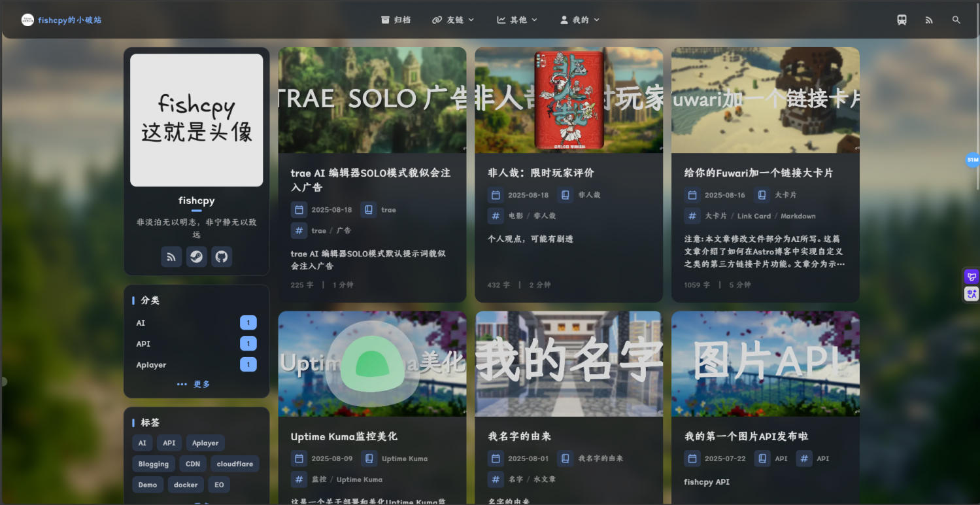Select the API category in 分类
Image resolution: width=980 pixels, height=505 pixels.
196,344
